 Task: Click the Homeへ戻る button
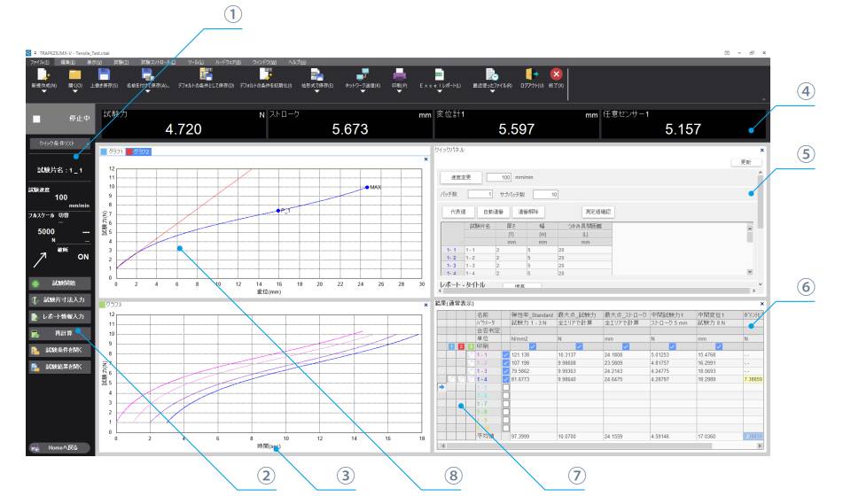pos(59,448)
